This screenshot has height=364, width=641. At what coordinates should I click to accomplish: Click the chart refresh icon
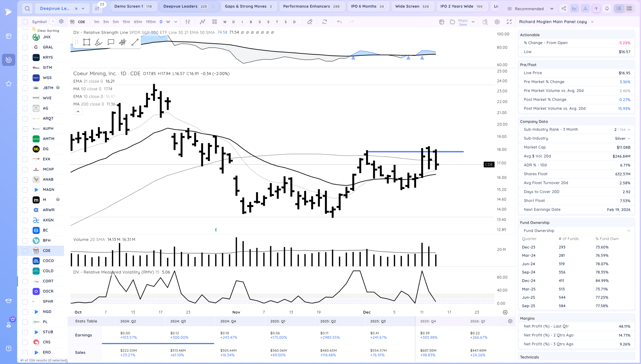click(325, 22)
